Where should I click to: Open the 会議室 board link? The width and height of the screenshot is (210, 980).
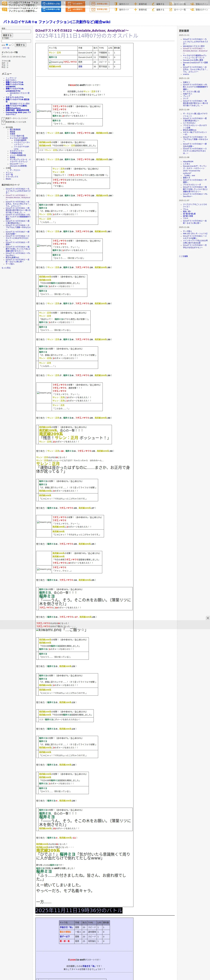[x=13, y=134]
